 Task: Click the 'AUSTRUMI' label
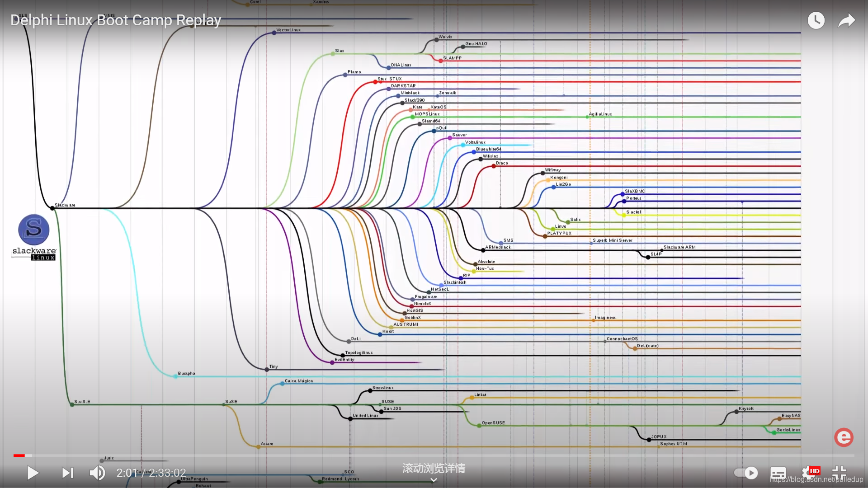click(406, 324)
